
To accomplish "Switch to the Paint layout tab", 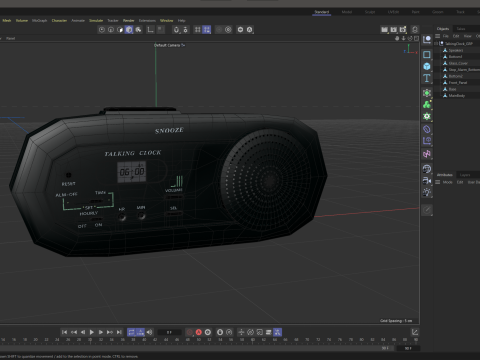I will click(415, 12).
